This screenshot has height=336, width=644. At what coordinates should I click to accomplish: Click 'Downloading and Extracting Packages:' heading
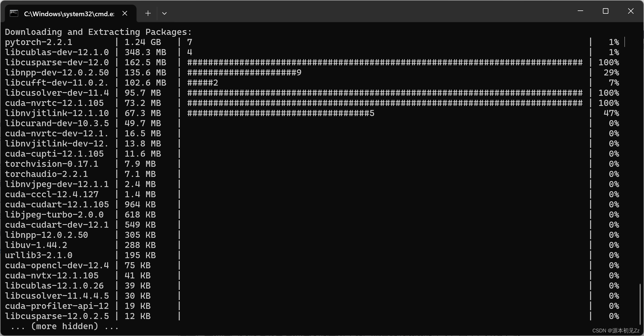pos(98,32)
